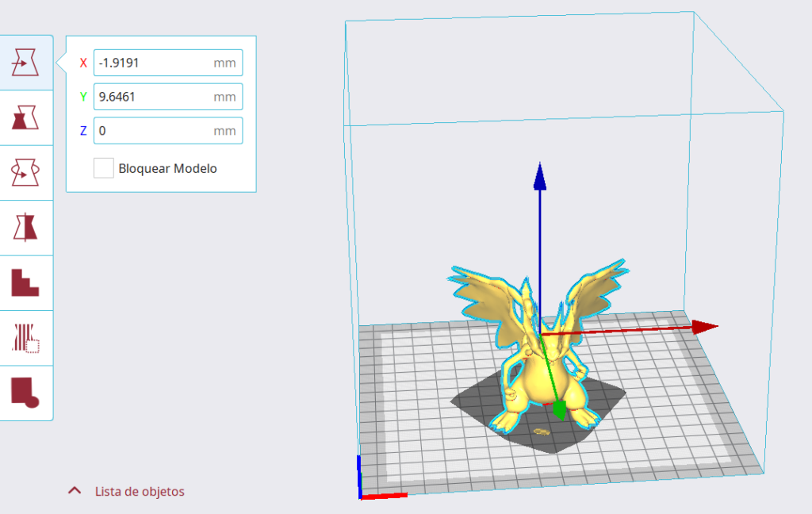
Task: Click the bottom toolbar icon with square and circle
Action: pyautogui.click(x=25, y=392)
